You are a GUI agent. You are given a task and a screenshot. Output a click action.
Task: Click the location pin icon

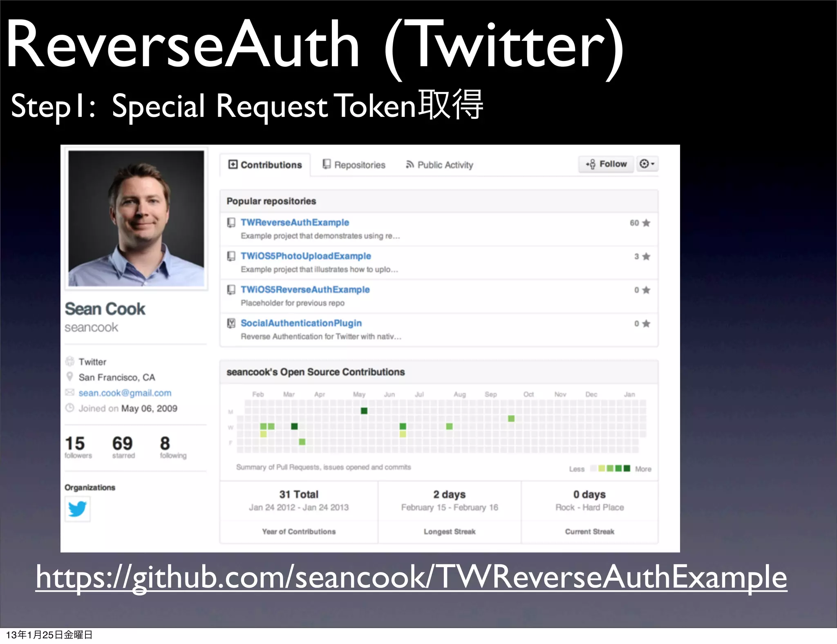tap(70, 376)
